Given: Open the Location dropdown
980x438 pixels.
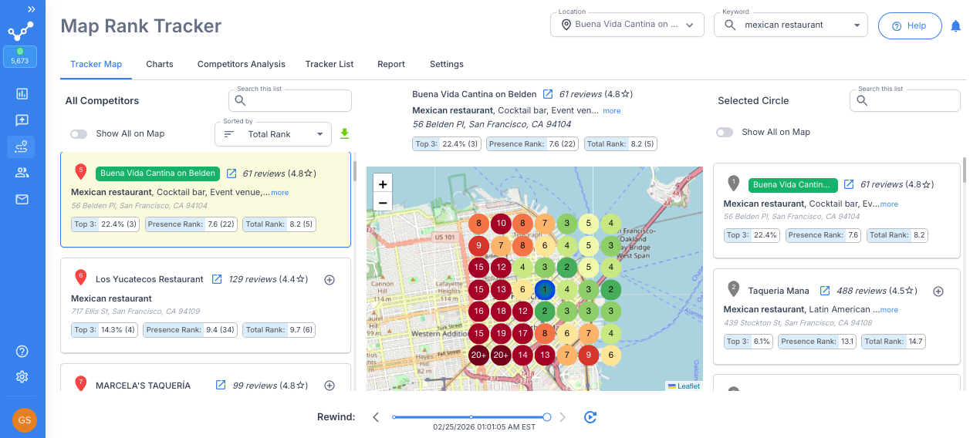Looking at the screenshot, I should 627,25.
